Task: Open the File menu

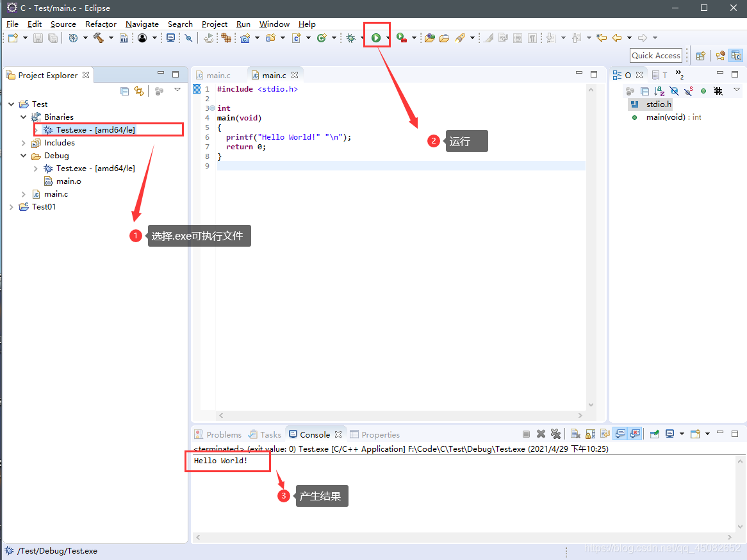Action: (12, 24)
